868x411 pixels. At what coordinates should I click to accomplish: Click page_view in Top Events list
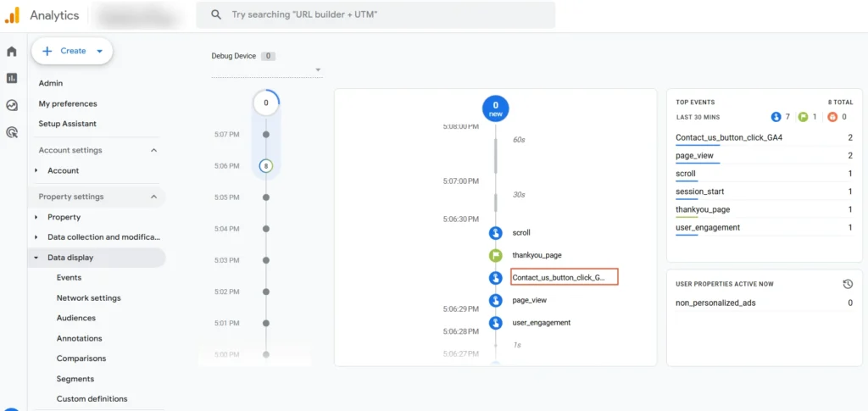click(695, 156)
